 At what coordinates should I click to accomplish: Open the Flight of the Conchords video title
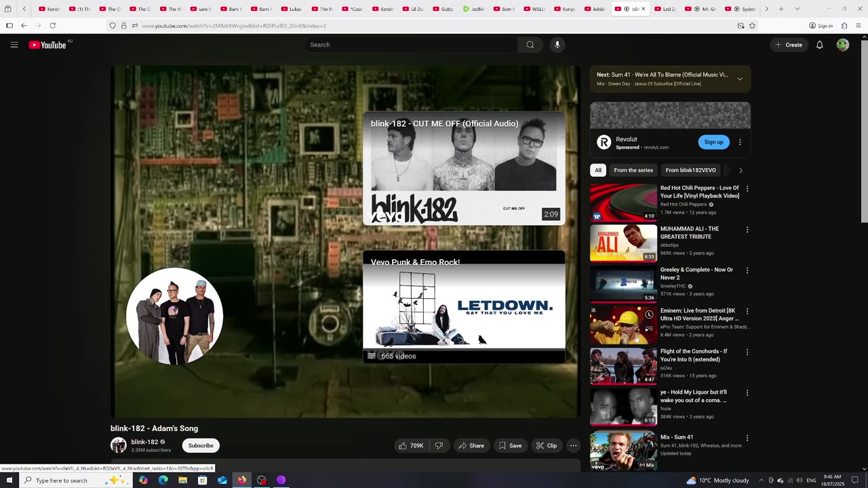(694, 355)
